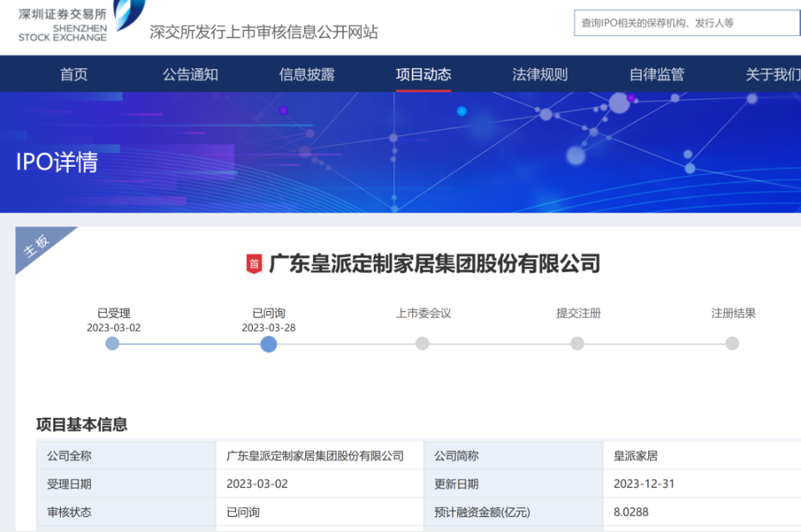
Task: Click the red 首 badge icon
Action: click(x=254, y=264)
